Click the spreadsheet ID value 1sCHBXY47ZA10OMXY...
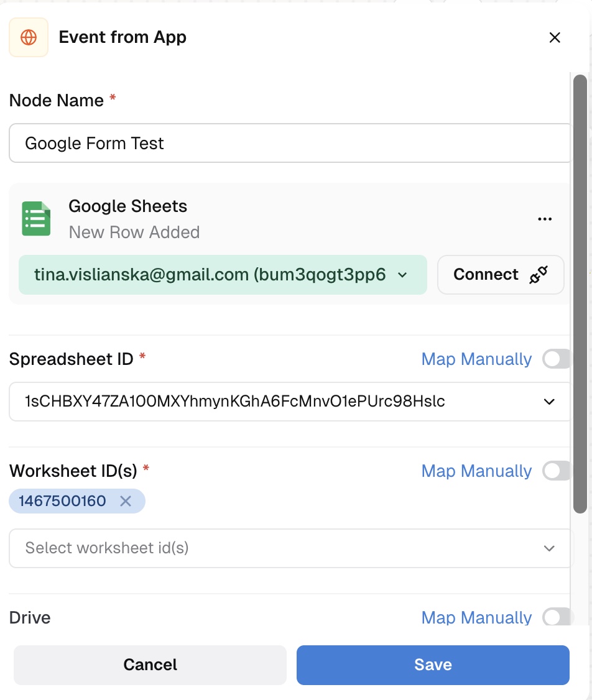This screenshot has height=700, width=592. click(x=235, y=402)
